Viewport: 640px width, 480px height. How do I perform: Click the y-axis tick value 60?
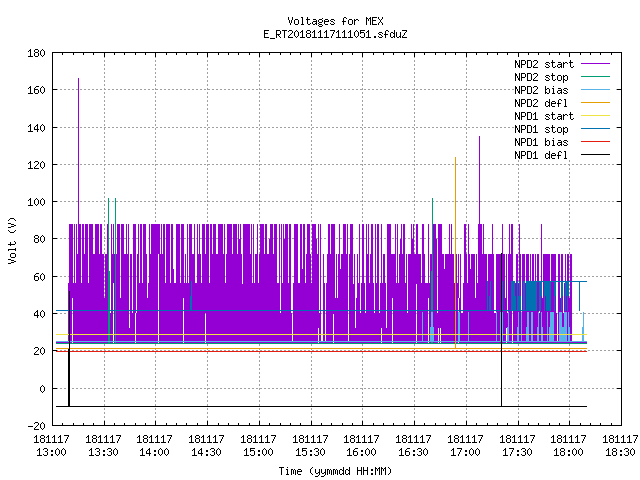pos(39,277)
